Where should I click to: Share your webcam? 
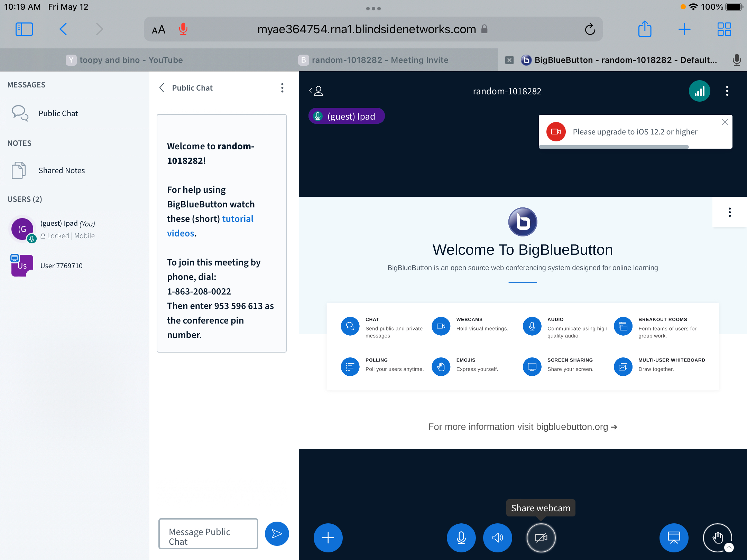[541, 538]
